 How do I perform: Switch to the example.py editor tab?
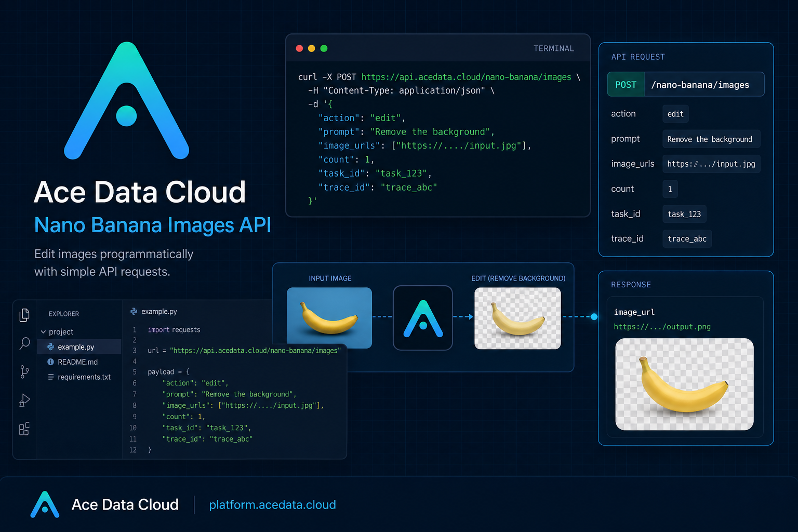tap(154, 312)
